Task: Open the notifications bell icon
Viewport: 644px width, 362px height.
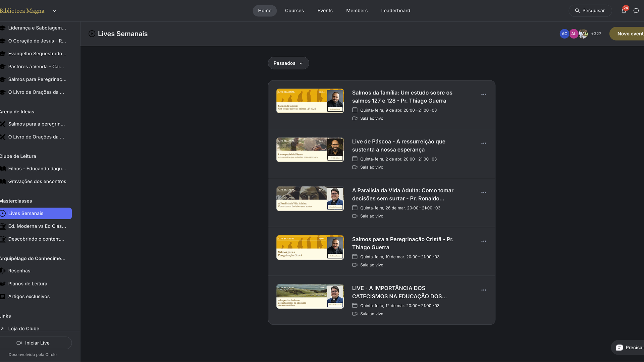Action: [624, 11]
